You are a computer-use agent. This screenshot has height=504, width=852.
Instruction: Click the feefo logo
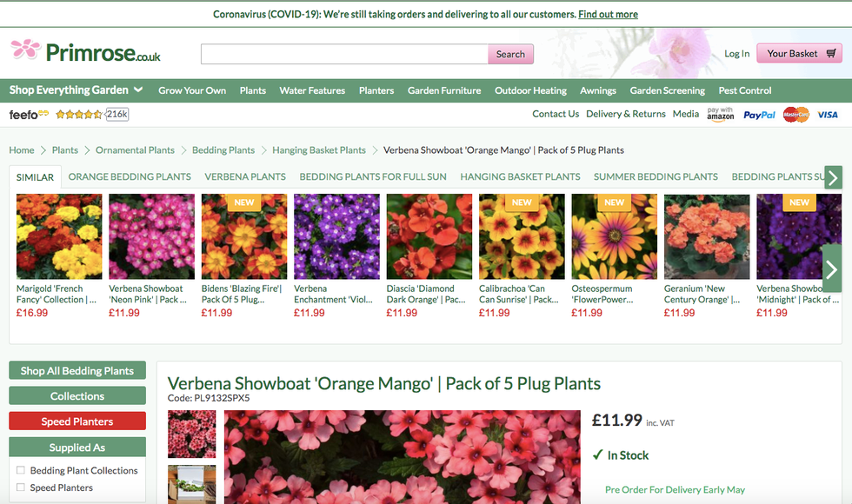point(29,115)
